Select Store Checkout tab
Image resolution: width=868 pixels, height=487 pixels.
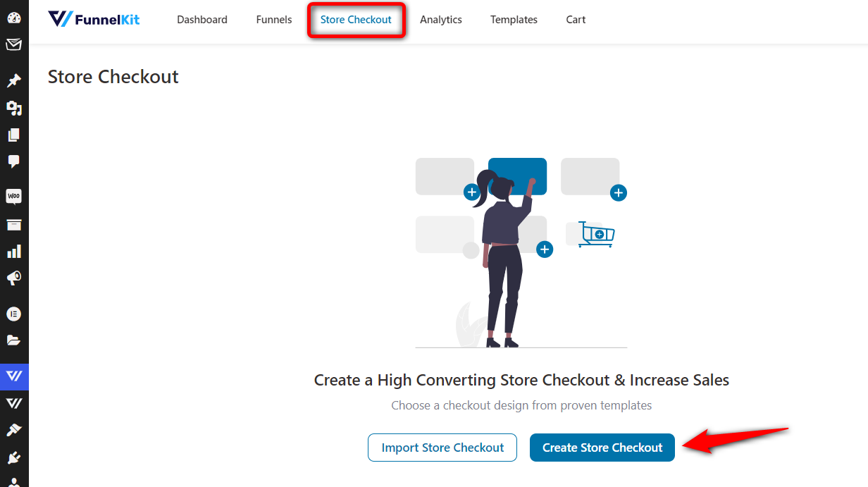click(x=356, y=20)
